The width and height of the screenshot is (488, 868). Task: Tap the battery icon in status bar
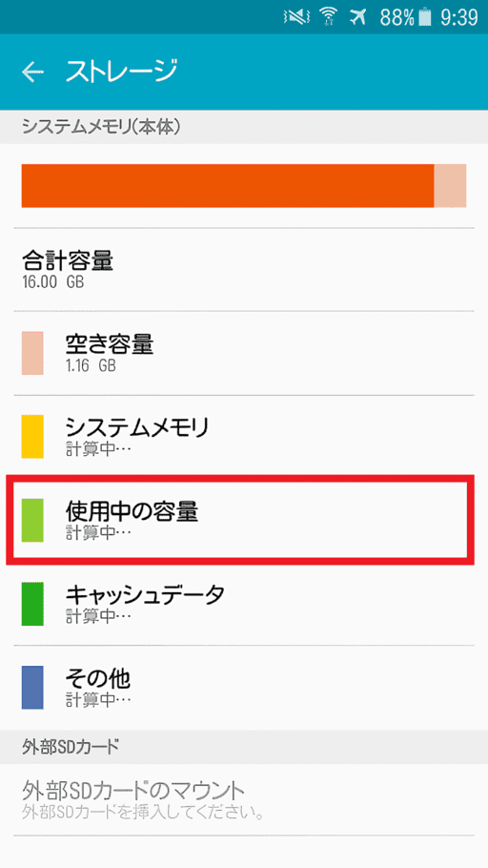coord(424,18)
